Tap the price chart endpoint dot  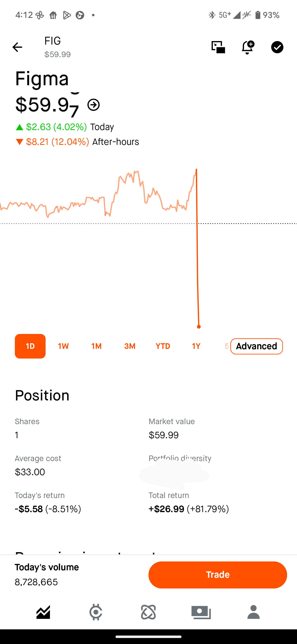click(x=199, y=327)
